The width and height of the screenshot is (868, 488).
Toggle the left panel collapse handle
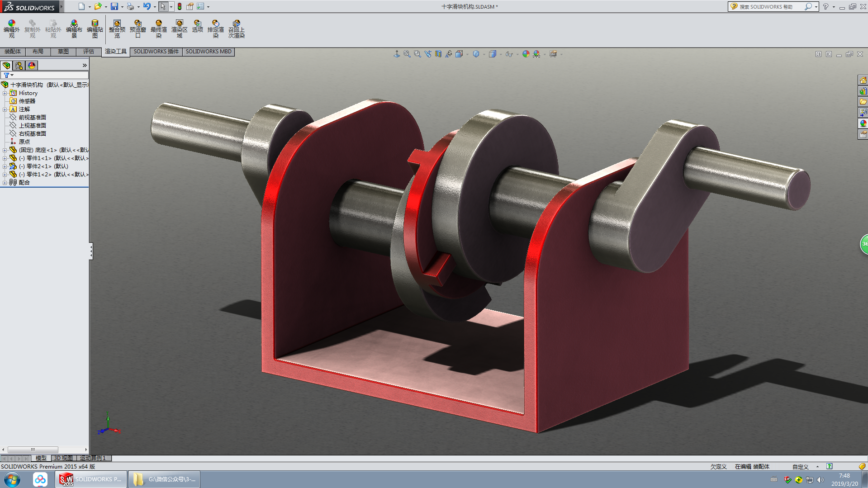[91, 251]
